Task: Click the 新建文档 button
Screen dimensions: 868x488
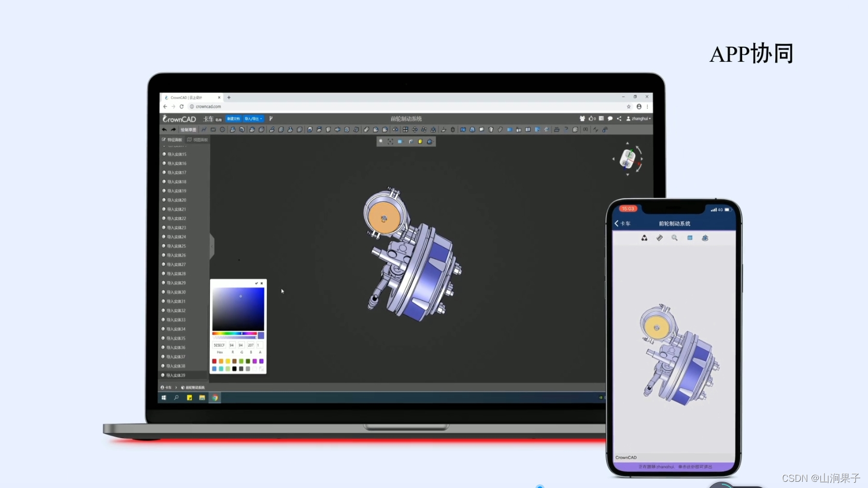Action: 233,119
